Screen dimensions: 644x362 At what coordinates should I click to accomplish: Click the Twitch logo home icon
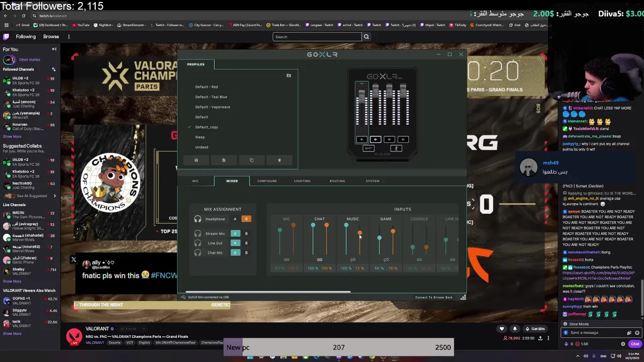pos(6,37)
